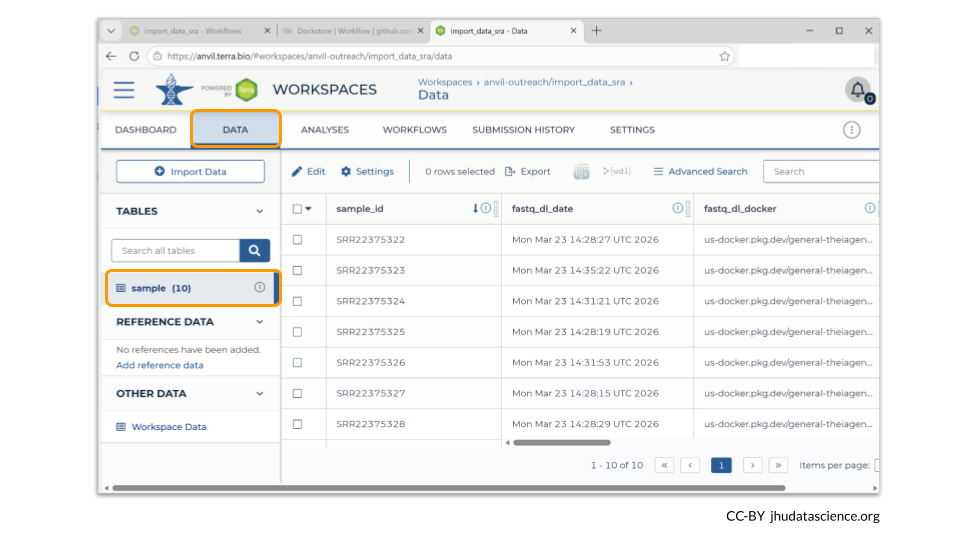Viewport: 960px width, 540px height.
Task: Click the Workspace Data table icon
Action: [x=121, y=427]
